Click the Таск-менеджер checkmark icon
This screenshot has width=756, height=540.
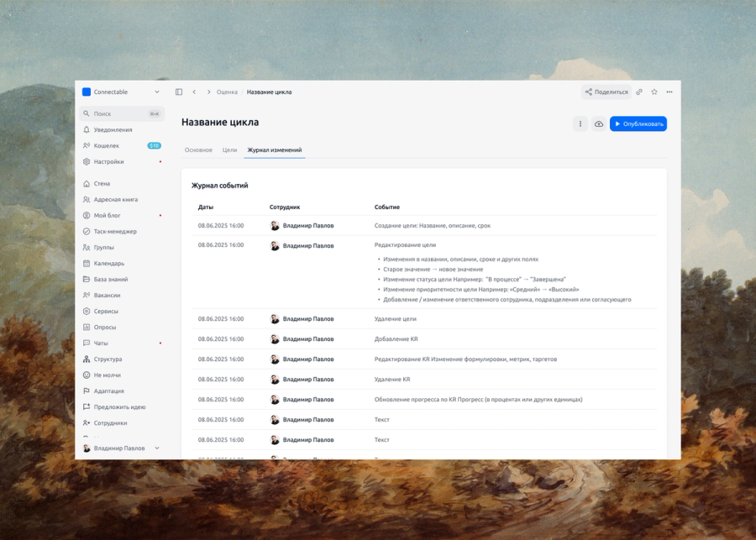(x=87, y=232)
